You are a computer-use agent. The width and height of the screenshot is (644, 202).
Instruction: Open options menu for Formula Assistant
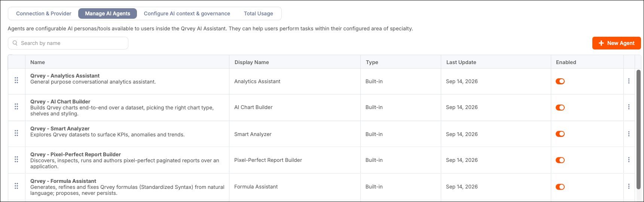pos(629,186)
